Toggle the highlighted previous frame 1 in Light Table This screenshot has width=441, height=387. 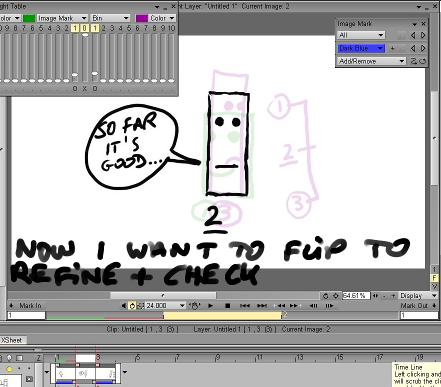tap(75, 28)
